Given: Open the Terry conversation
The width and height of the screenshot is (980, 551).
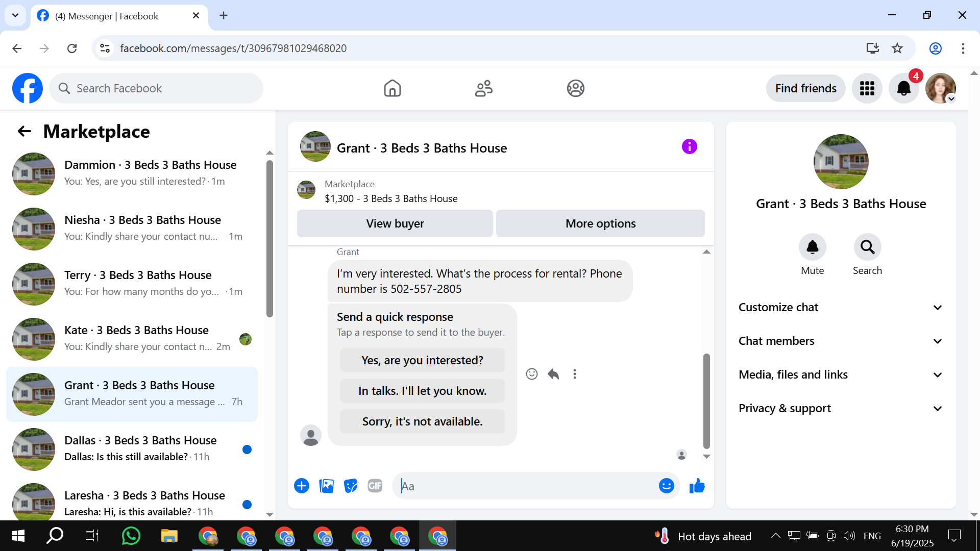Looking at the screenshot, I should tap(132, 284).
